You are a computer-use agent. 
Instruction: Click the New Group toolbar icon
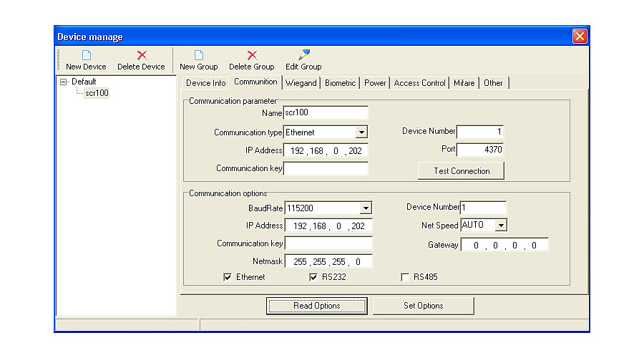[199, 55]
